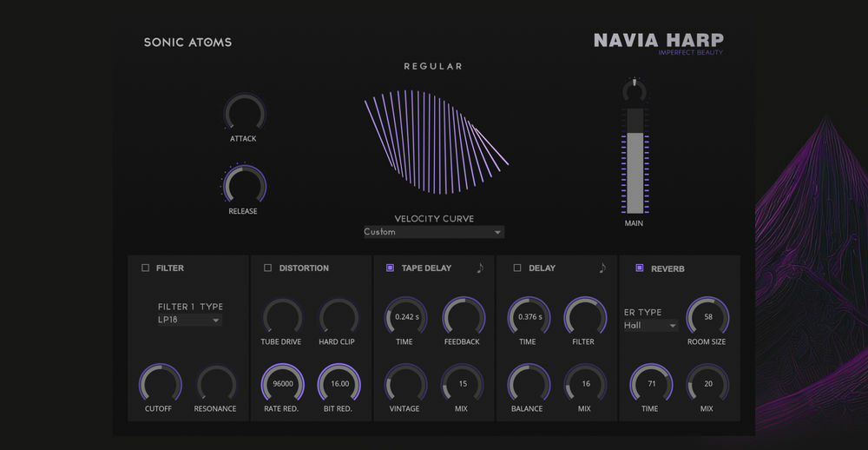The width and height of the screenshot is (868, 450).
Task: Click the TAPE DELAY section title
Action: click(x=426, y=268)
